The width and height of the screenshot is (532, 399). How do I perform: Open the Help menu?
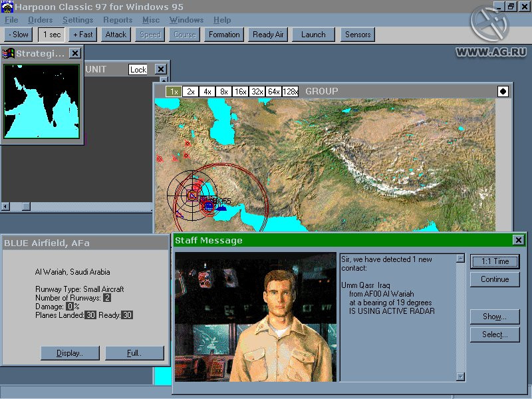click(x=222, y=20)
